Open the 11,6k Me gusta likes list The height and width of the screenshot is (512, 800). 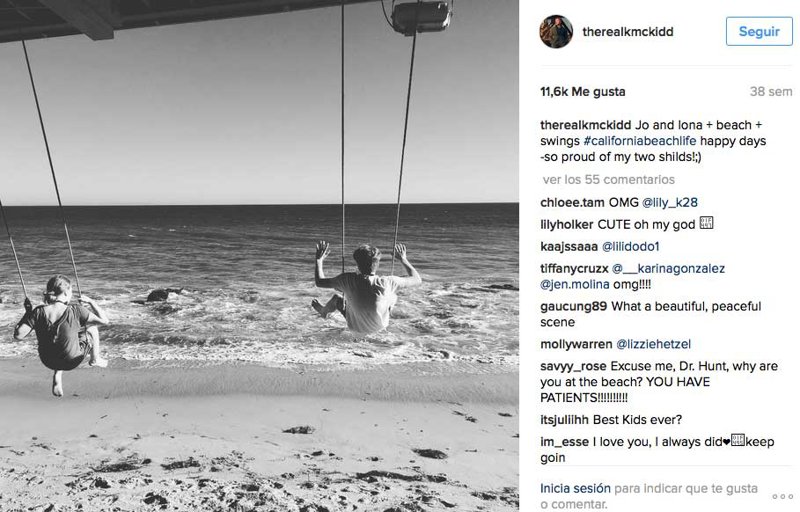[582, 92]
